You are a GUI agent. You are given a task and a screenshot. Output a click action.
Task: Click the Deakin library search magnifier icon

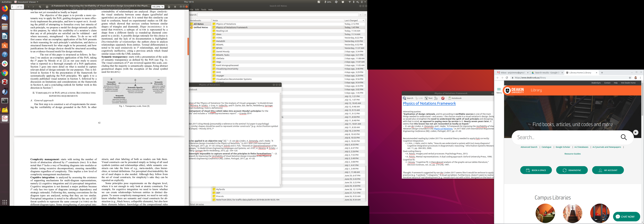(623, 137)
